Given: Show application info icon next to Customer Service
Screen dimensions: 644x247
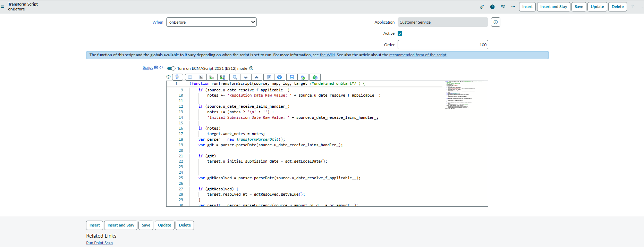Looking at the screenshot, I should [495, 22].
